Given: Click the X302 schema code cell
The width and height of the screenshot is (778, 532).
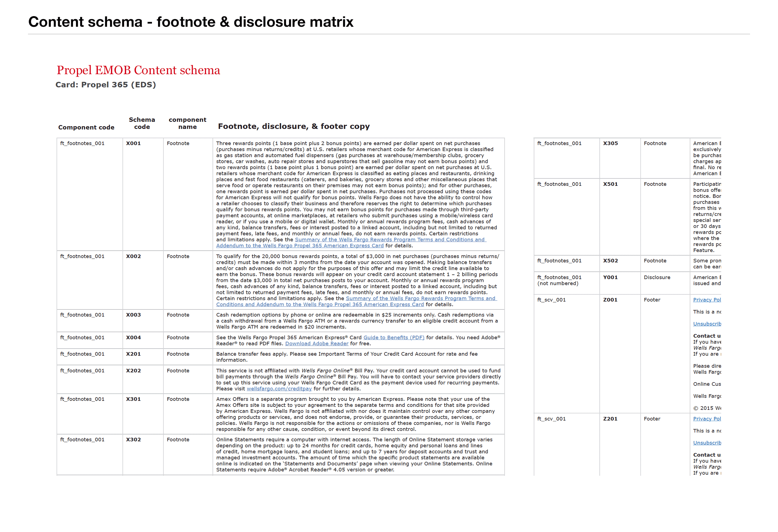Looking at the screenshot, I should 133,440.
